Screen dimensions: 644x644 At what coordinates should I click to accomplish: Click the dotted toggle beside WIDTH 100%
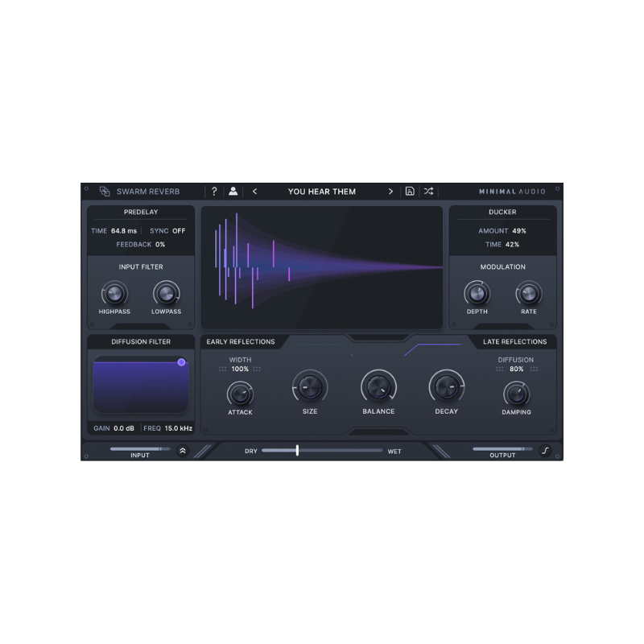coord(223,369)
